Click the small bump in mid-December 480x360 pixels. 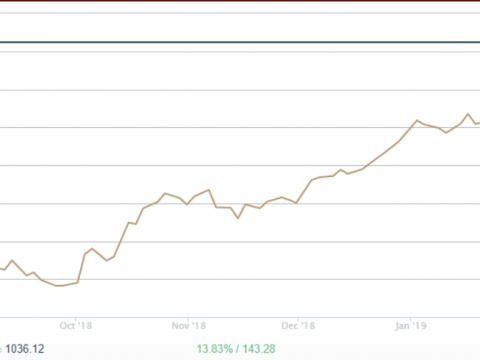click(x=340, y=170)
